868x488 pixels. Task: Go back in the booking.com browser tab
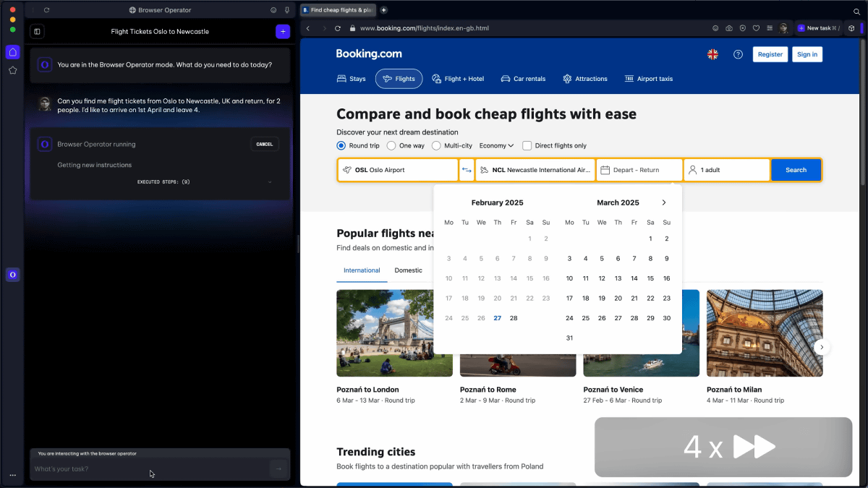coord(308,28)
